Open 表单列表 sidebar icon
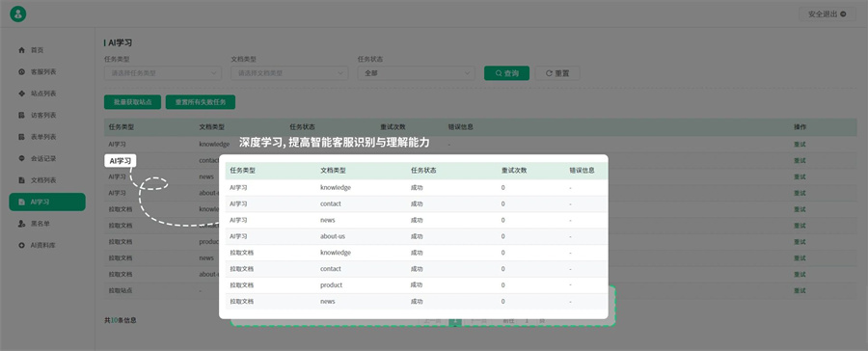This screenshot has height=351, width=868. [22, 137]
